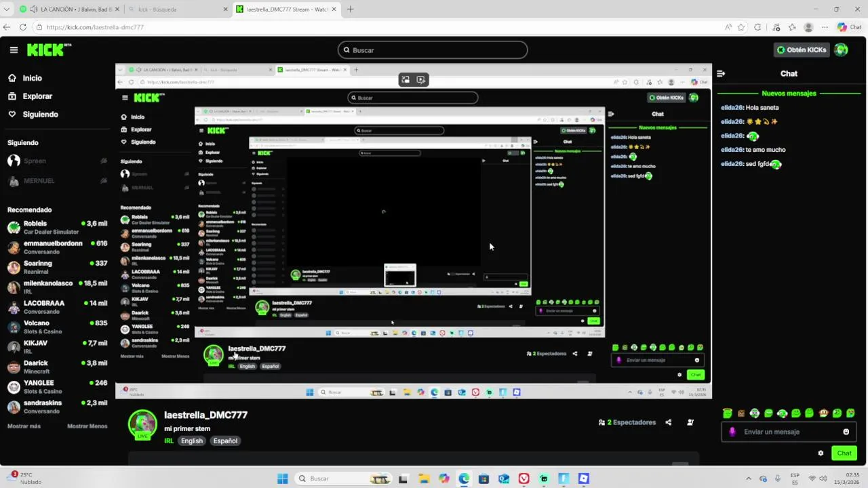The height and width of the screenshot is (488, 868).
Task: Click the streamer's LIVE avatar beside the full-size laestrella_DMC777 name
Action: 142,425
